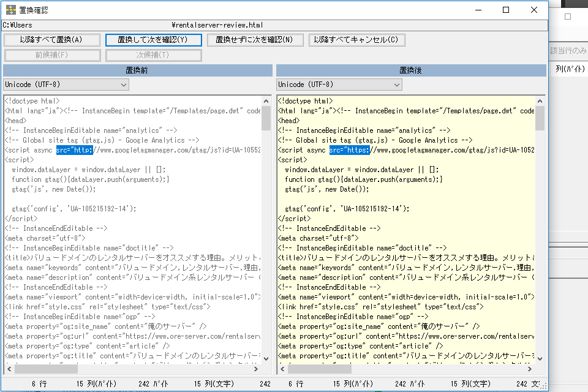Click scroll-up arrow in 置換前 pane
This screenshot has height=392, width=588.
tap(266, 101)
